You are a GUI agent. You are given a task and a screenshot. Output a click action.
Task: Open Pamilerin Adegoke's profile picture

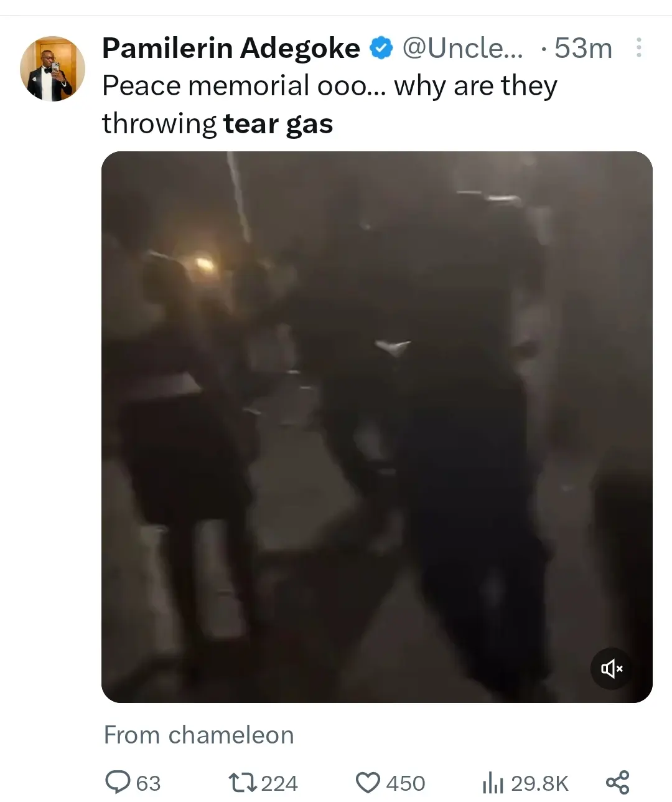click(x=52, y=68)
